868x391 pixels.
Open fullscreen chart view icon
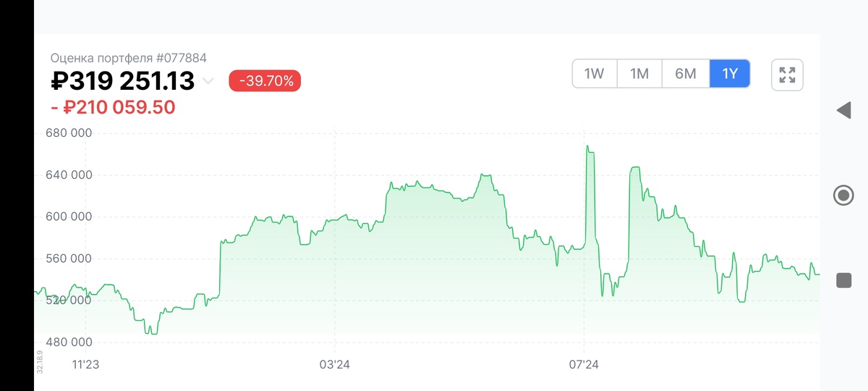pos(787,74)
